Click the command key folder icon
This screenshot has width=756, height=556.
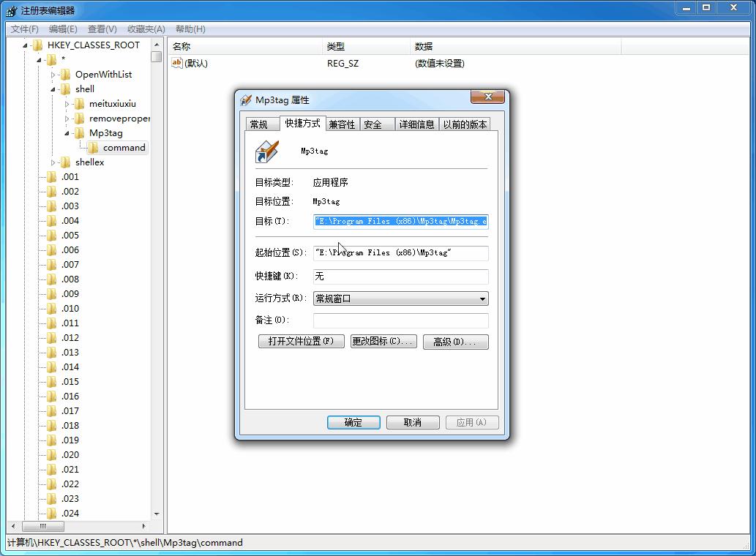(x=94, y=148)
